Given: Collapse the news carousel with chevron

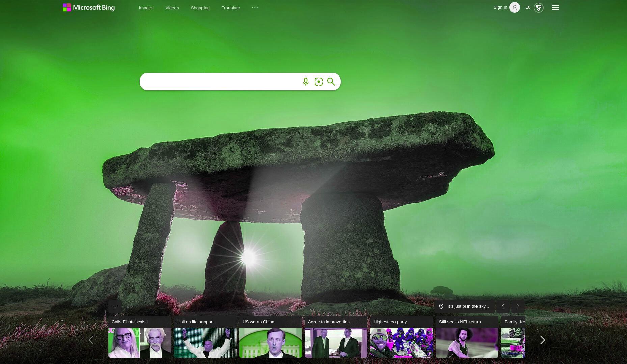Looking at the screenshot, I should (x=115, y=306).
